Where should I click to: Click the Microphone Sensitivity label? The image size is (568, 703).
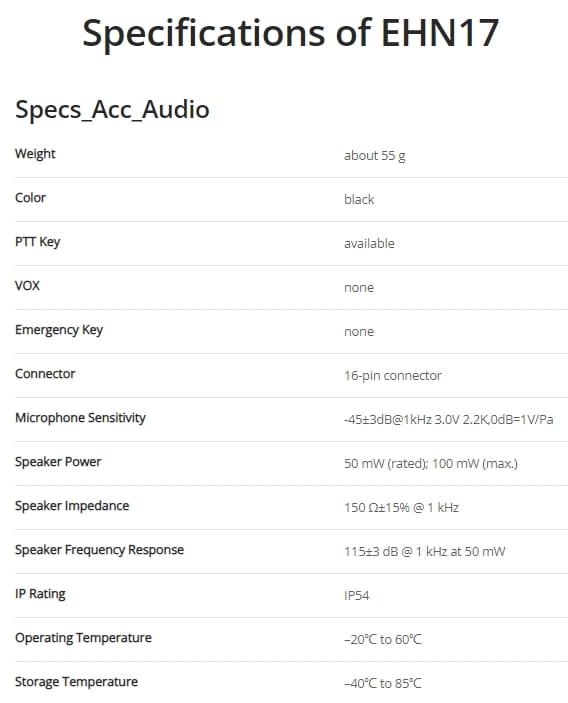80,418
